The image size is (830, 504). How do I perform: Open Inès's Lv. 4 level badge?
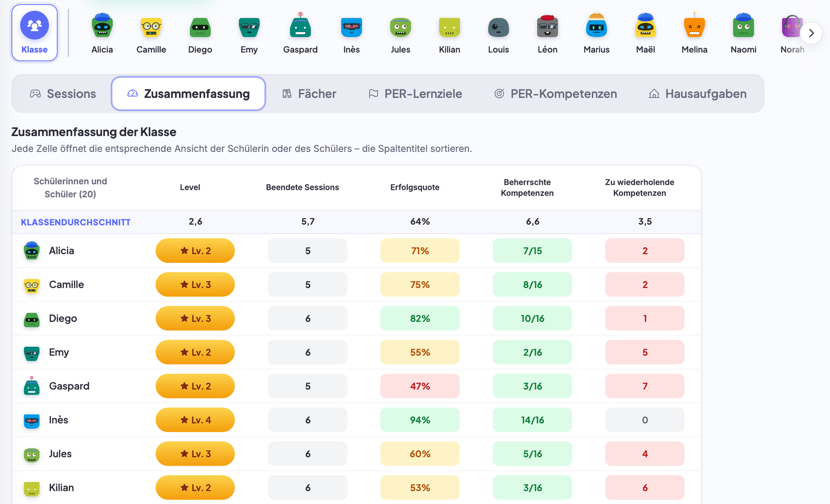pyautogui.click(x=195, y=420)
